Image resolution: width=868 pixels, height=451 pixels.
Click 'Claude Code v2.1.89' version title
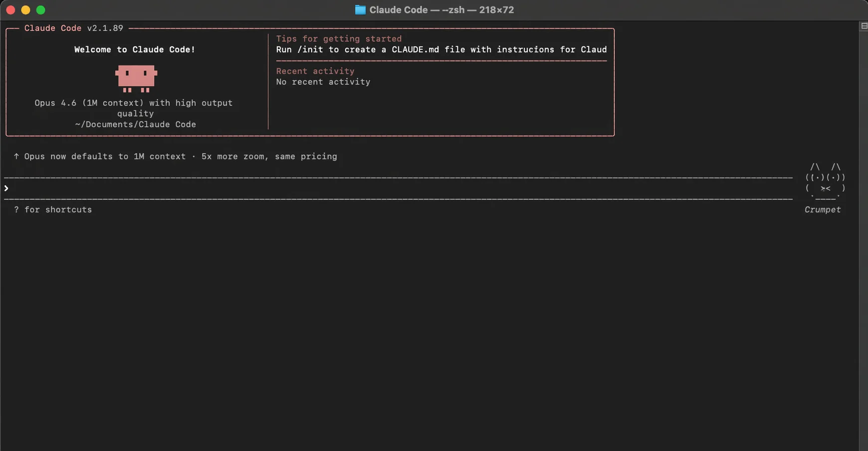point(74,28)
